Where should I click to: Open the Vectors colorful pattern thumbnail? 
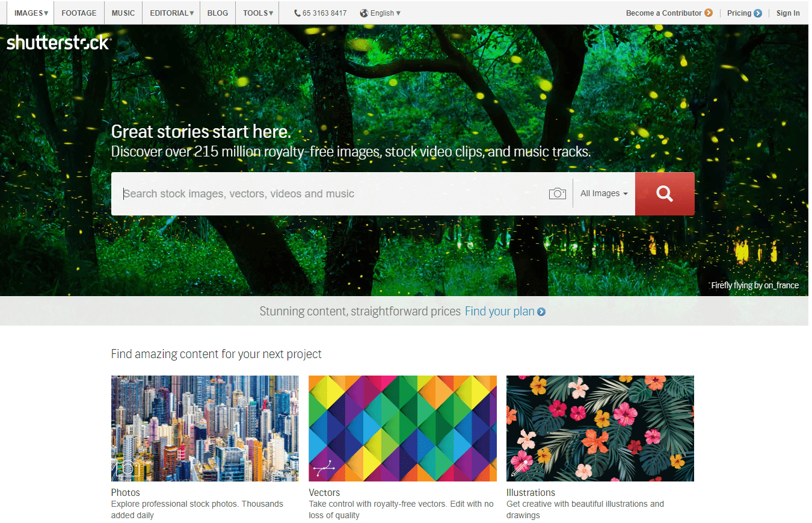(x=402, y=429)
